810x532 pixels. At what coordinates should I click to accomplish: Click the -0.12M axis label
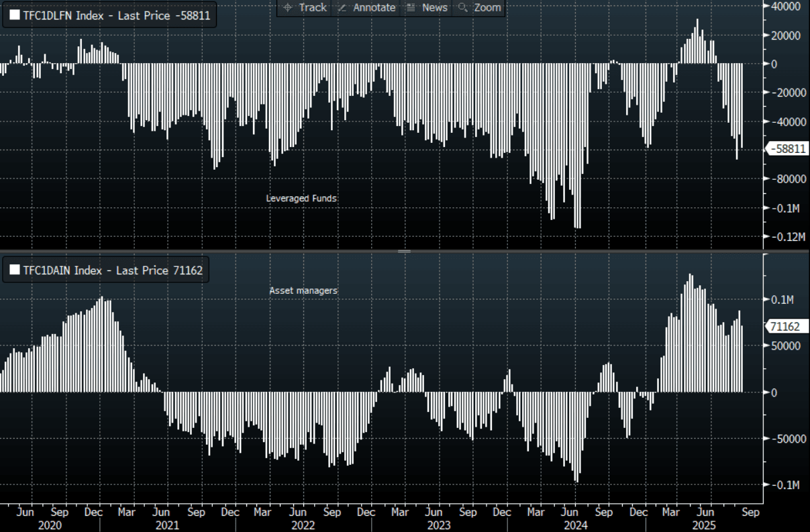point(788,237)
